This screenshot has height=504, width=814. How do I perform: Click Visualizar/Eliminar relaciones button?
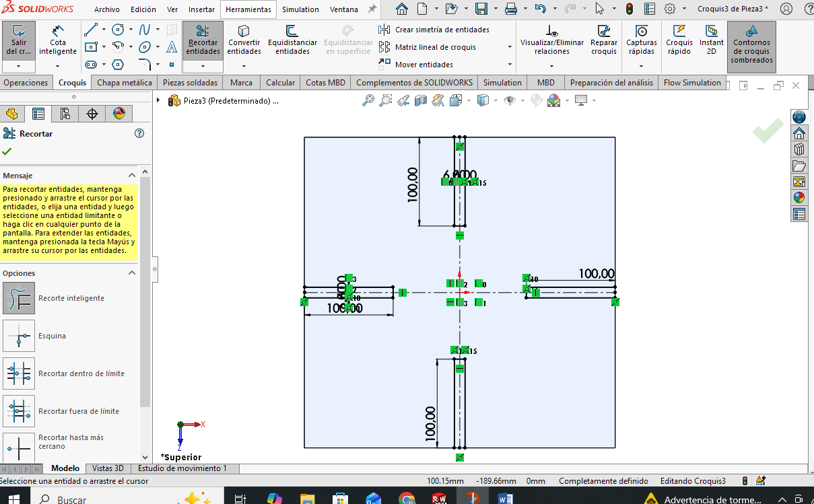(x=552, y=40)
